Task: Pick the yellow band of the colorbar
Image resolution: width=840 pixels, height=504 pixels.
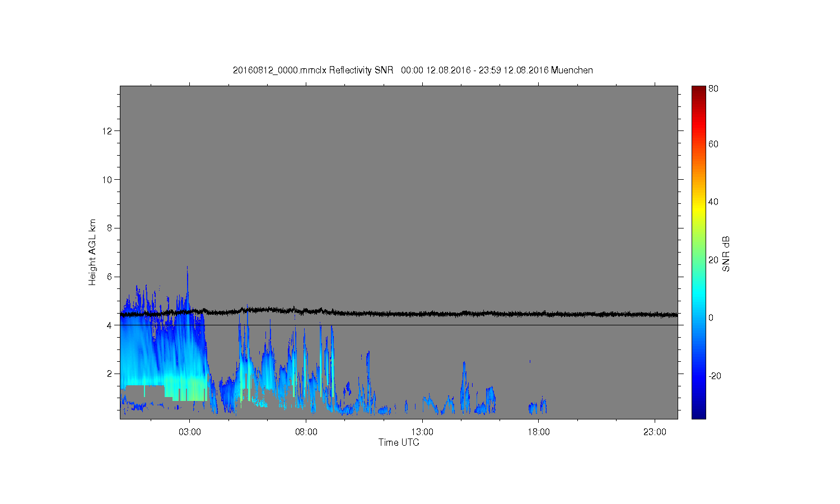Action: pyautogui.click(x=698, y=210)
